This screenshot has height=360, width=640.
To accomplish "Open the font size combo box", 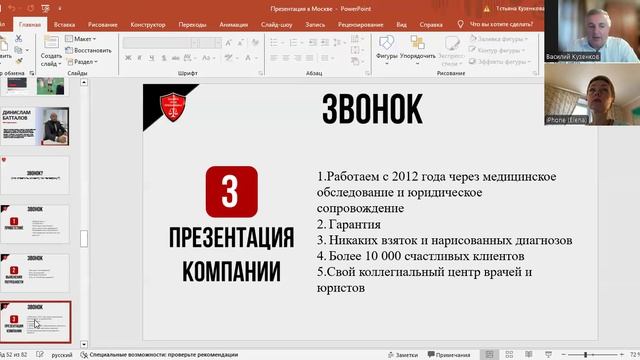I will [x=211, y=42].
